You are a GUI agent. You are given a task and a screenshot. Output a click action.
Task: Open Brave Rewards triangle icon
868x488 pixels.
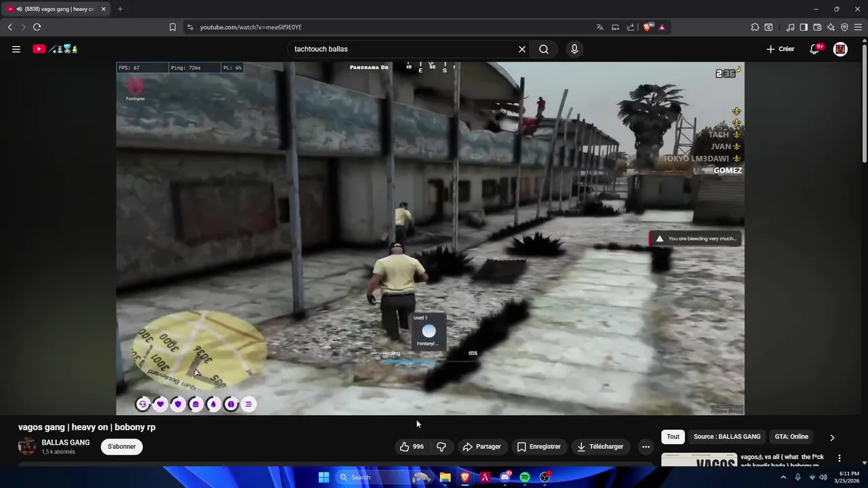[662, 27]
